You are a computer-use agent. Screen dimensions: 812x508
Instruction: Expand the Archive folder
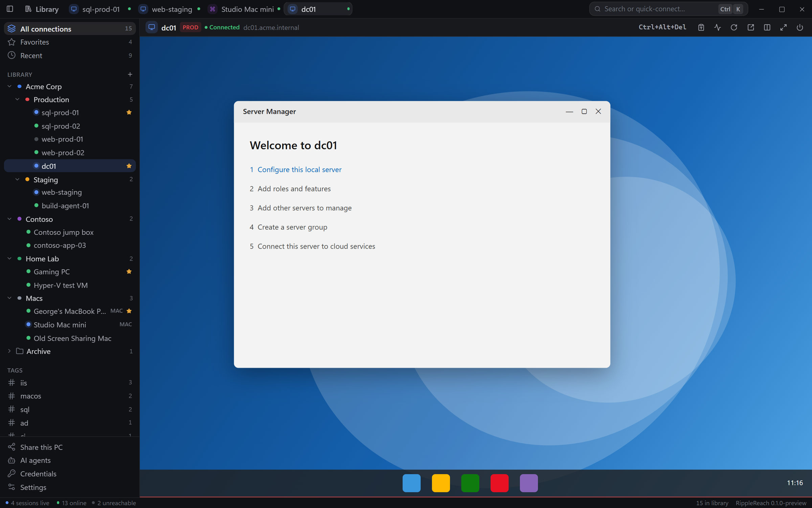tap(9, 351)
